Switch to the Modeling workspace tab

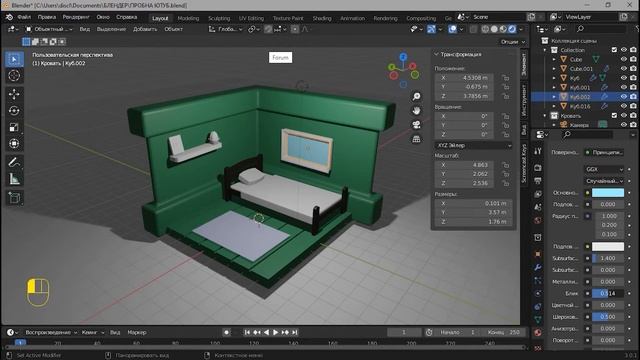click(x=188, y=18)
